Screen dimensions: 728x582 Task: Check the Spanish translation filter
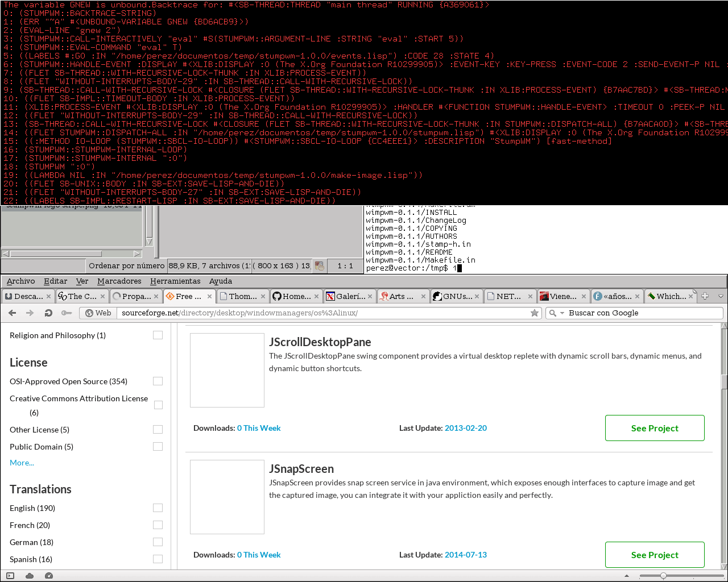[x=158, y=559]
